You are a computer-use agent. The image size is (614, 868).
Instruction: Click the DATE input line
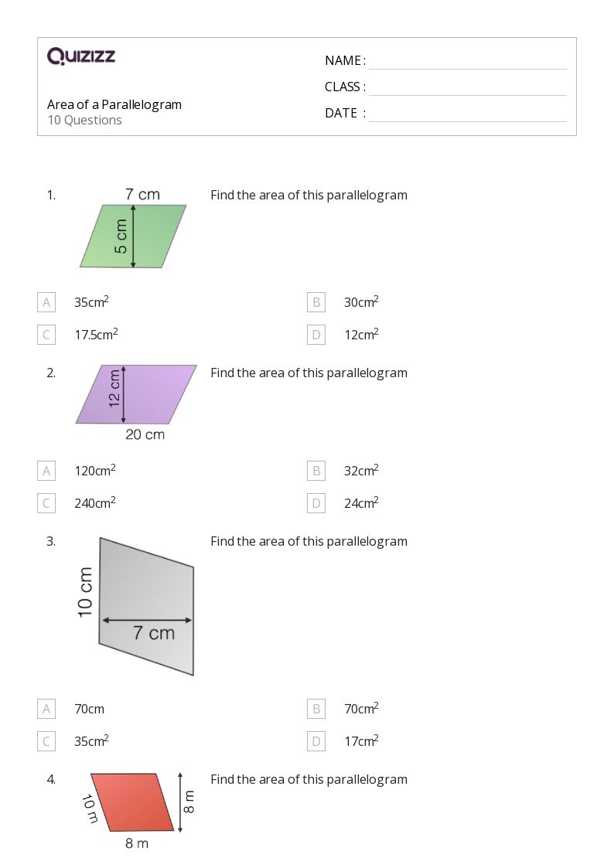[468, 114]
